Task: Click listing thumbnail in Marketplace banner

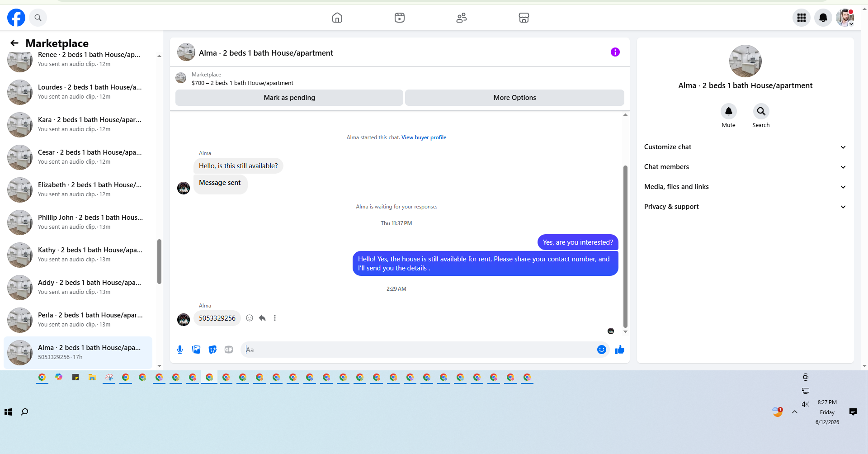Action: click(x=181, y=78)
